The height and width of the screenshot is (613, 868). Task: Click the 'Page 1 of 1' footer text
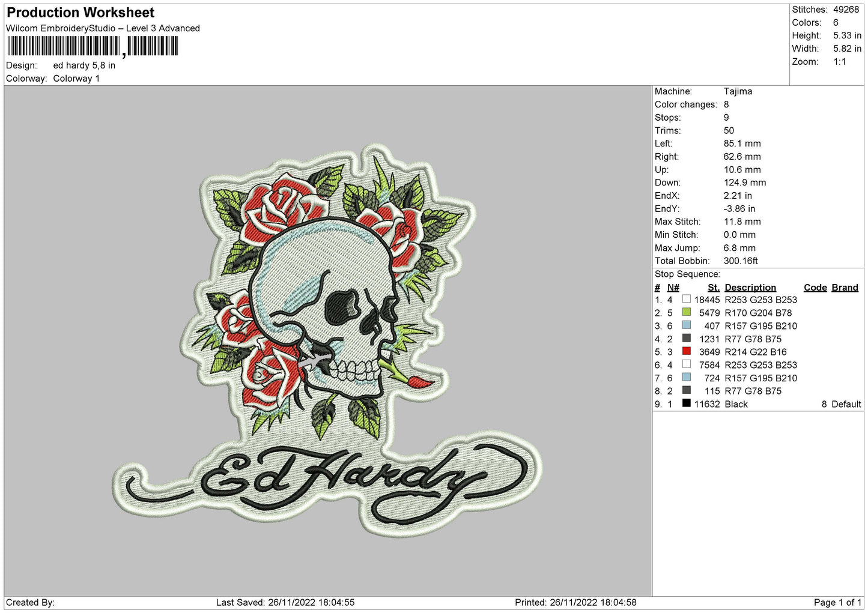point(837,602)
